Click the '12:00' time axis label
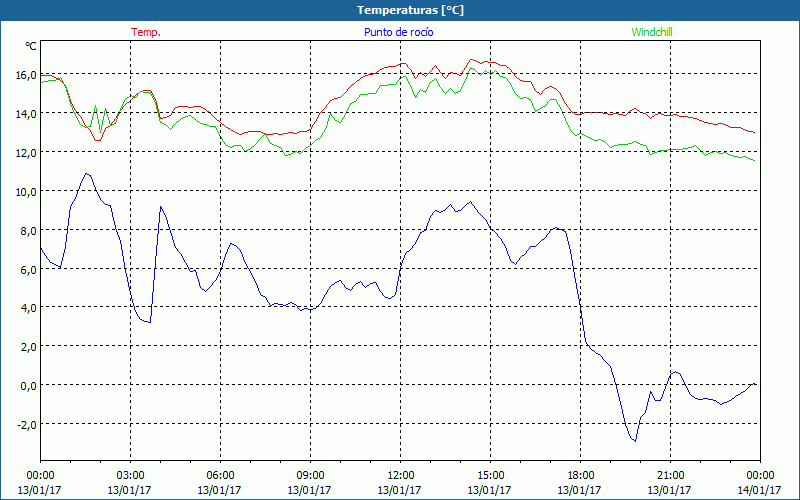Screen dimensions: 800x500 (400, 476)
